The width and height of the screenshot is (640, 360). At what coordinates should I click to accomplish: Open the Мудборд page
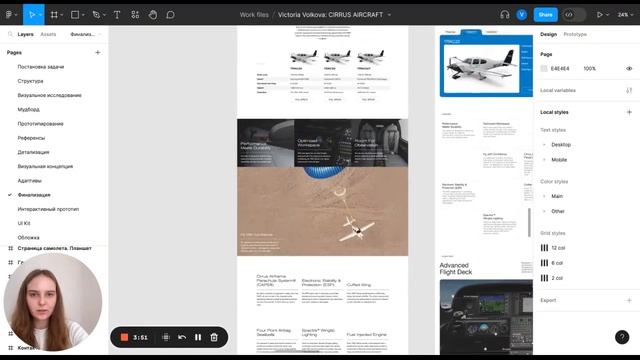29,109
